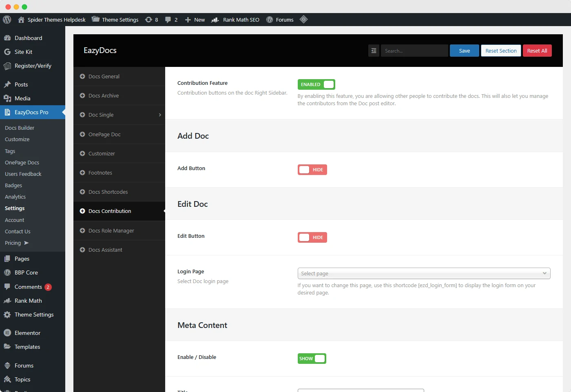Switch the Meta Content SHOW toggle off
The width and height of the screenshot is (571, 392).
tap(312, 359)
